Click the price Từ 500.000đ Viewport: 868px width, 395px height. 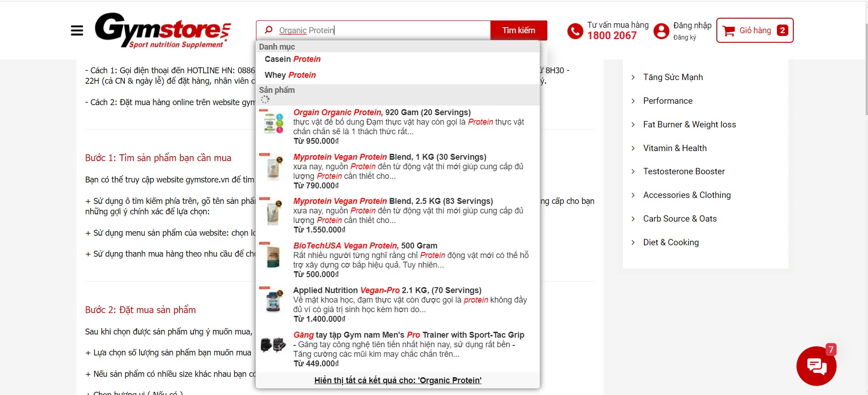316,274
